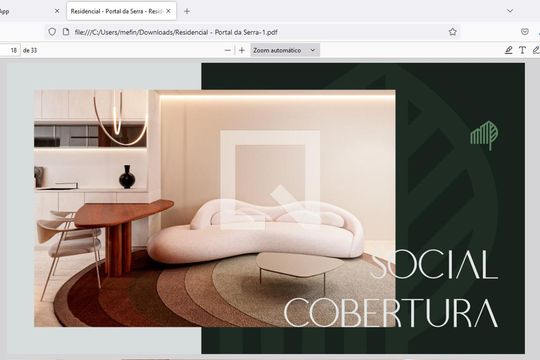
Task: Click the living room rendering image
Action: pos(215,208)
